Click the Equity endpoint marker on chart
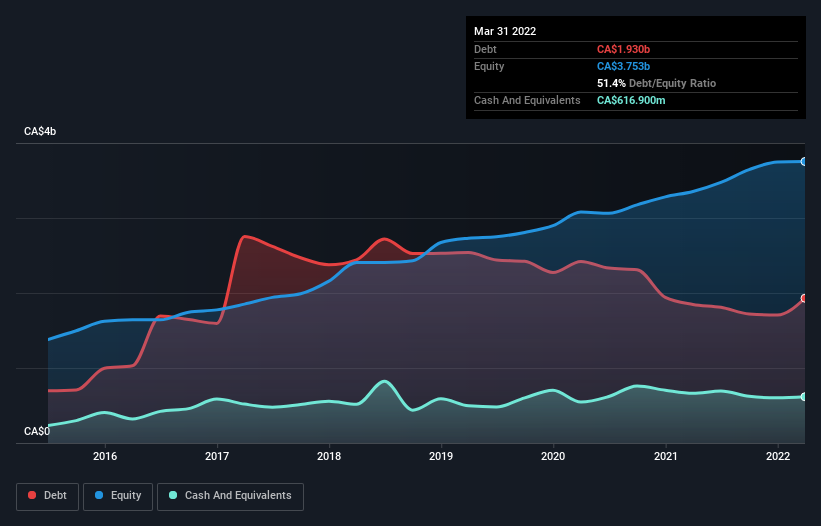The width and height of the screenshot is (821, 526). pos(804,162)
